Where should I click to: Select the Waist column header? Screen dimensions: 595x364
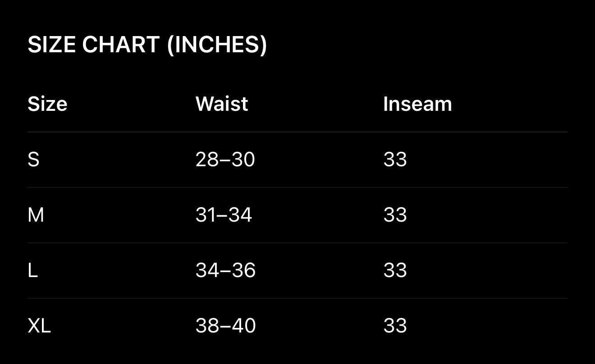221,104
